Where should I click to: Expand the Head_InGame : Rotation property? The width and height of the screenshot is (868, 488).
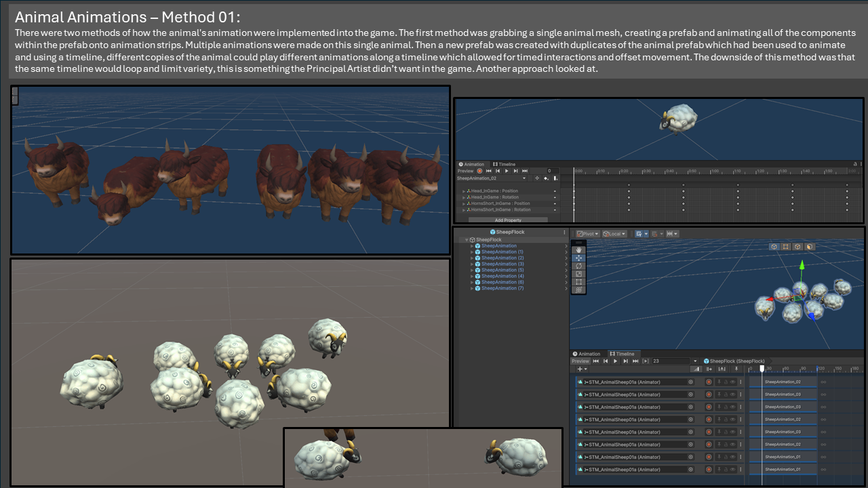[x=464, y=197]
